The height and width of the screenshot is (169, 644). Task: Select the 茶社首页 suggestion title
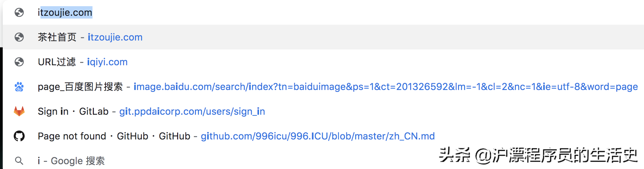pos(57,37)
